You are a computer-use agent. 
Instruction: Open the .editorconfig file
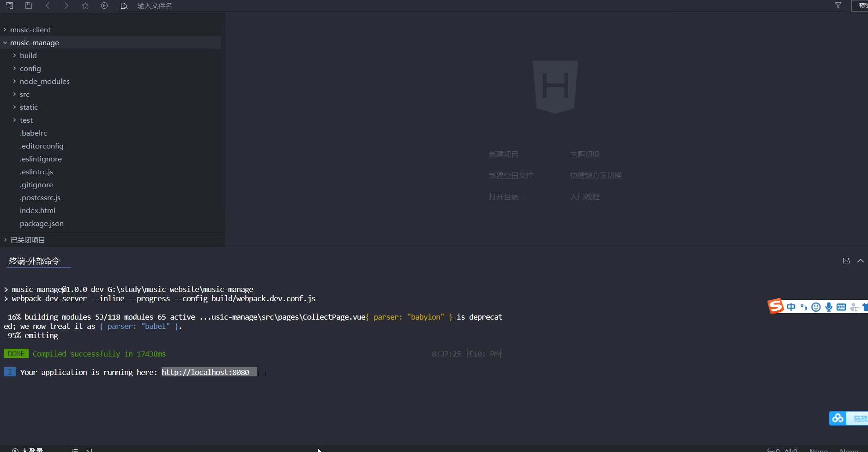(x=42, y=146)
